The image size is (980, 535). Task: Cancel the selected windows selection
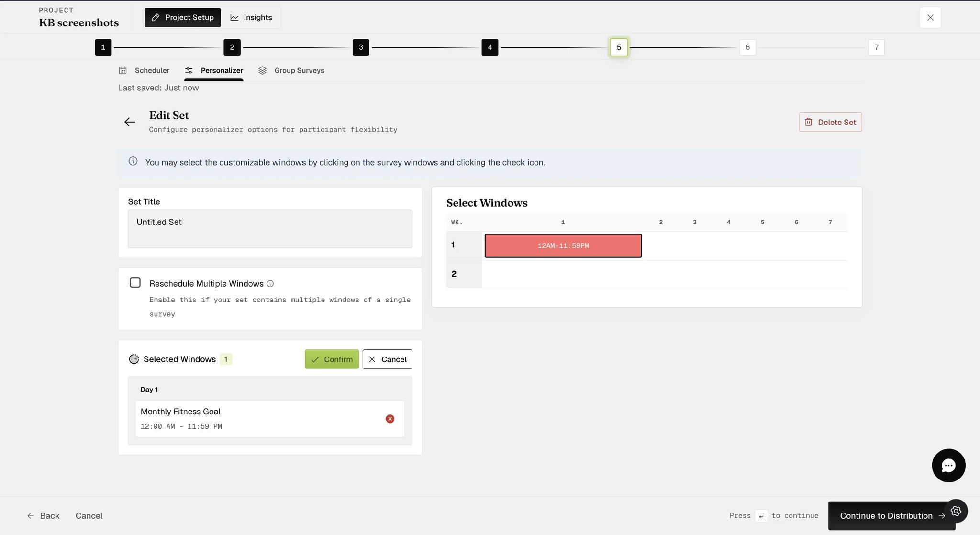pos(387,359)
